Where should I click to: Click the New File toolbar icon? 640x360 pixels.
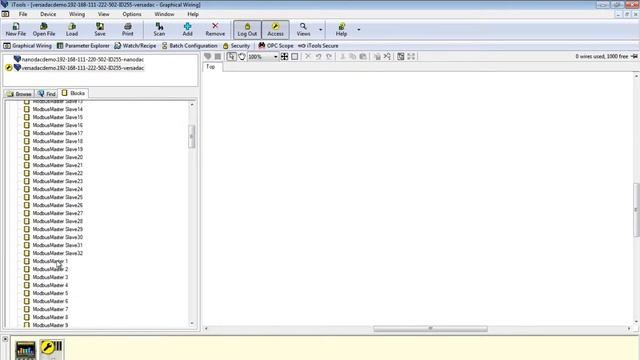16,29
